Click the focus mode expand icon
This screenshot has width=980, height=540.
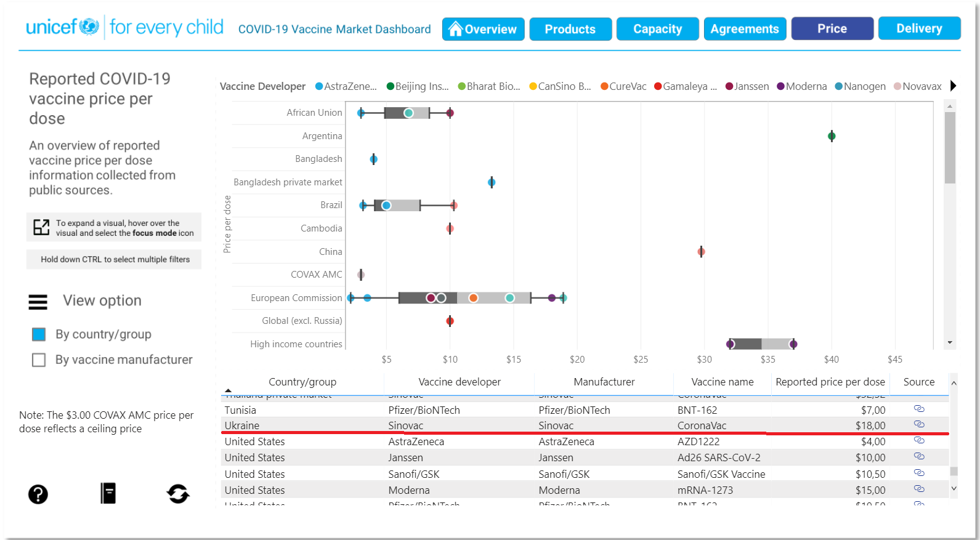tap(41, 227)
